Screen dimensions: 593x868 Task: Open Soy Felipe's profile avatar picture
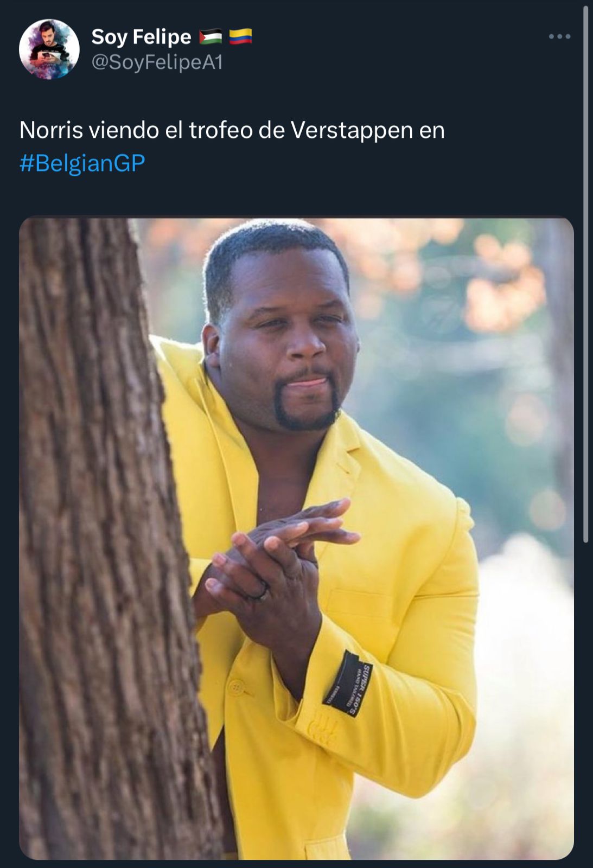49,49
